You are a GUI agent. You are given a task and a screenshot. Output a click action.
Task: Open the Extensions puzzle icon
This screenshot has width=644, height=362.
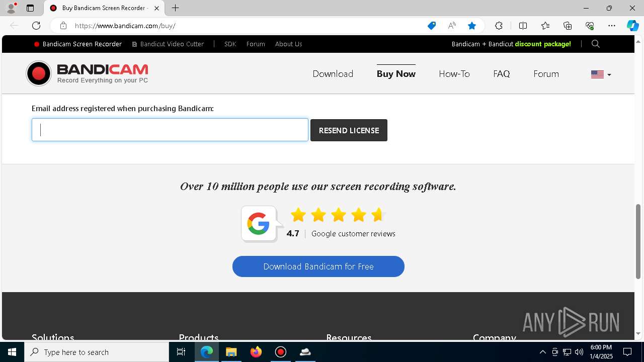coord(499,26)
